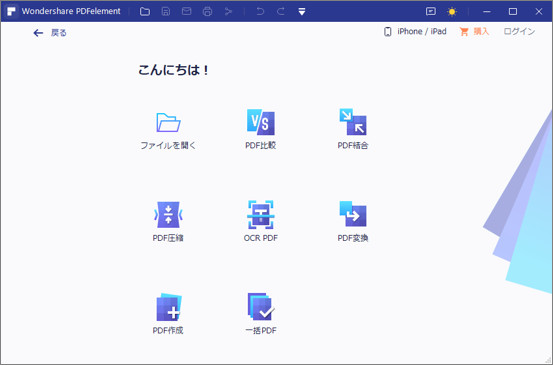
Task: Click the redo arrow icon
Action: [x=281, y=11]
